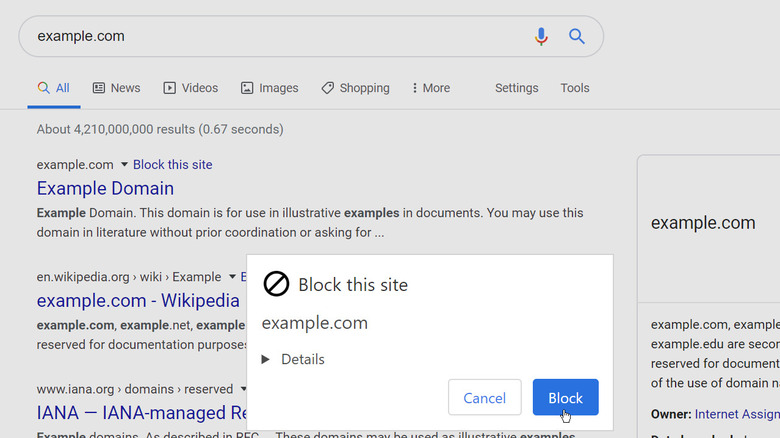780x438 pixels.
Task: Expand the Details disclosure triangle
Action: [x=266, y=360]
